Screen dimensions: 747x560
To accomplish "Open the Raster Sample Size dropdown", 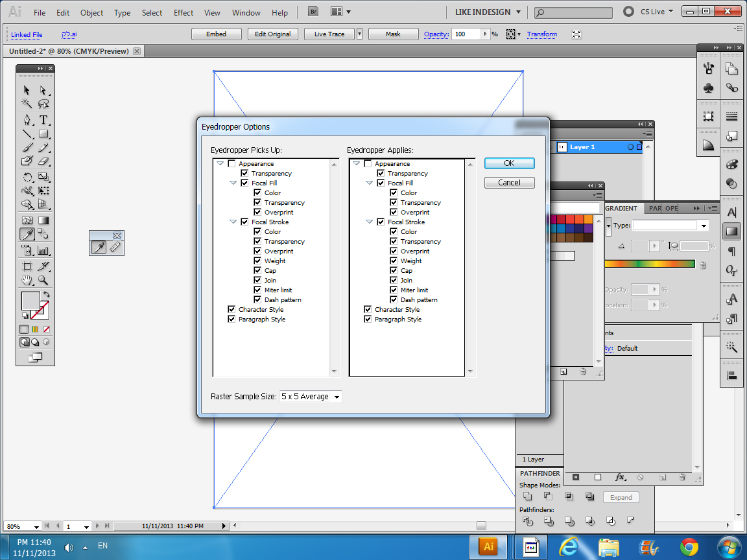I will [311, 397].
